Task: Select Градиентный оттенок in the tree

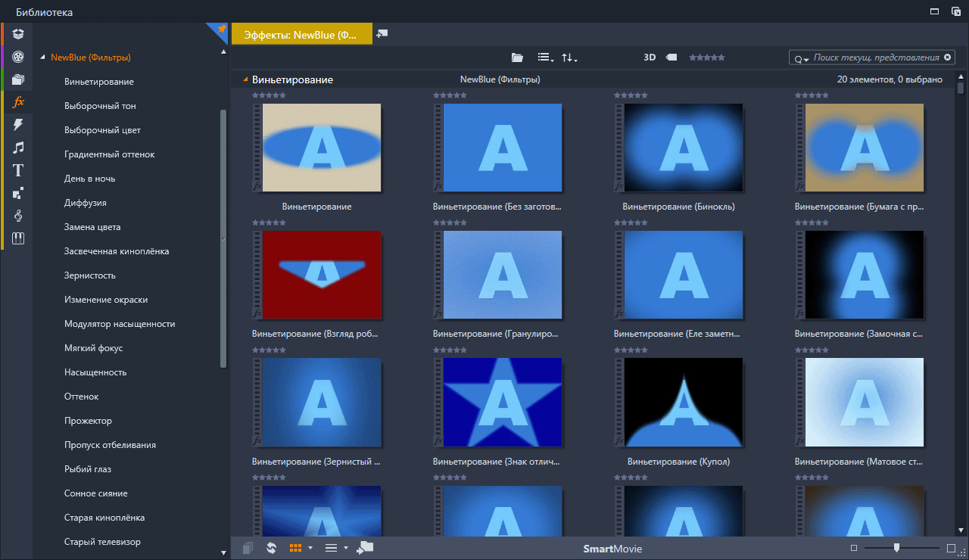Action: (x=109, y=154)
